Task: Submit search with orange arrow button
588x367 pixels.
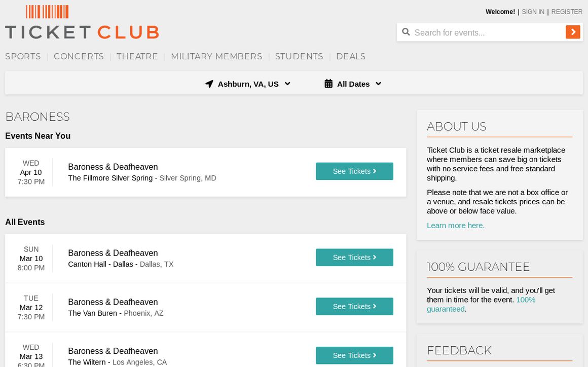Action: pos(573,32)
